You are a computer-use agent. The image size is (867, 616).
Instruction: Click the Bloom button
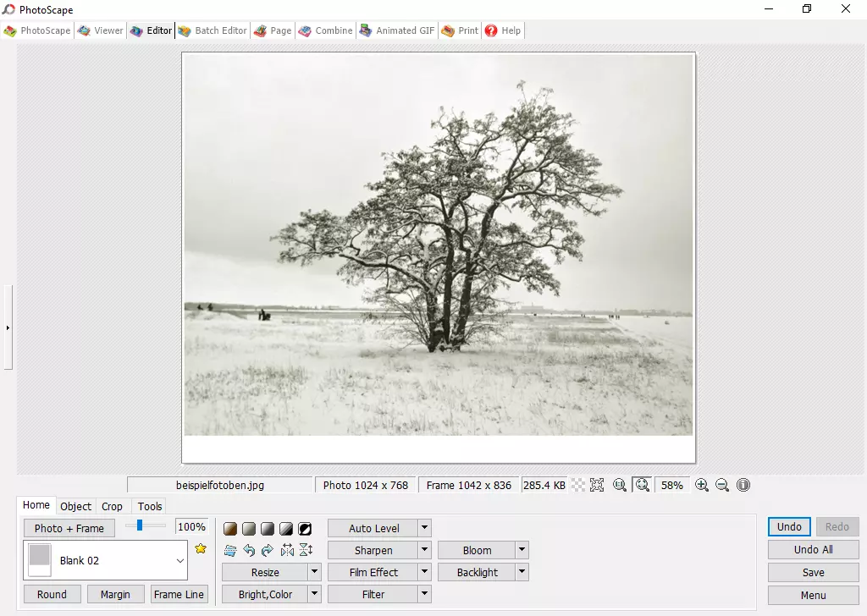477,550
